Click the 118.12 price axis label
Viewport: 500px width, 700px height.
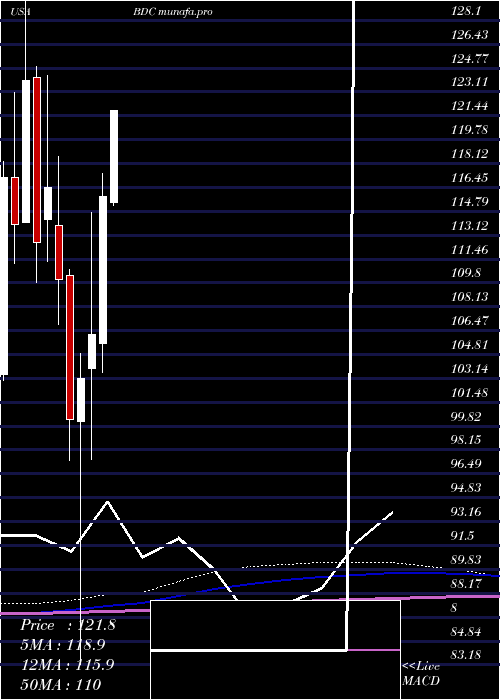[x=470, y=154]
